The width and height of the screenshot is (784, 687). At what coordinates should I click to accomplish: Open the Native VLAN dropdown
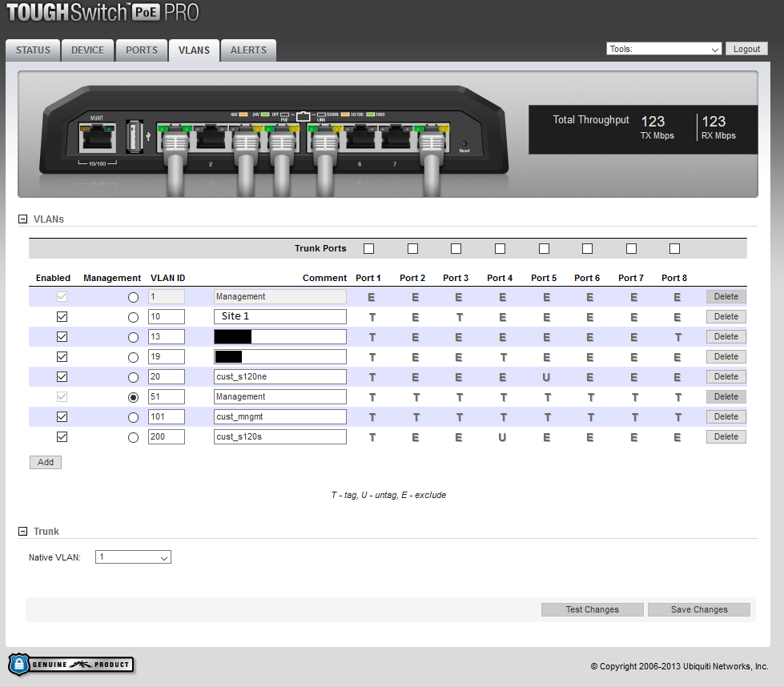[x=133, y=557]
